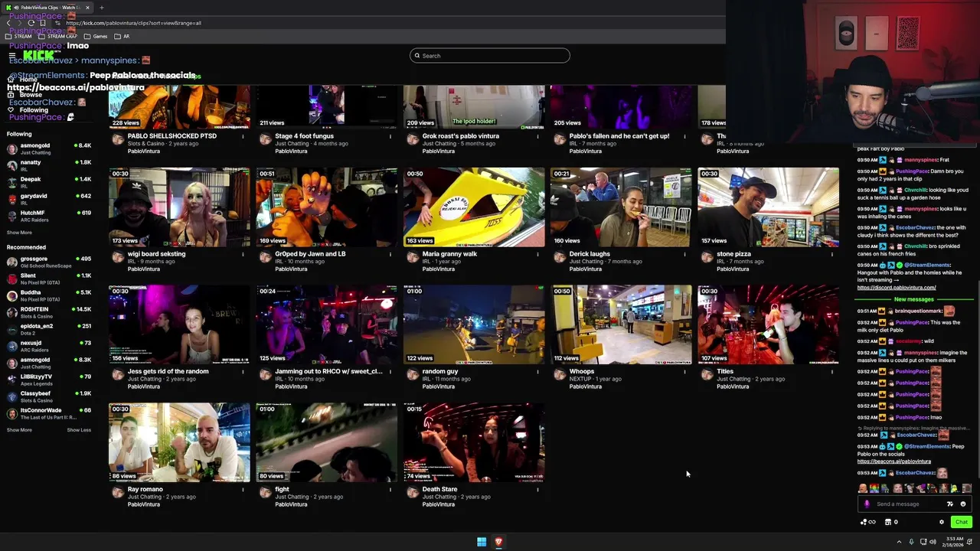980x551 pixels.
Task: Expand Recommended list with Show More
Action: [x=19, y=430]
